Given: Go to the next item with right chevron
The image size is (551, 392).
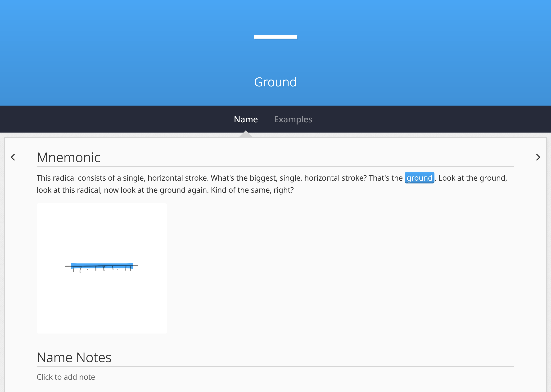Looking at the screenshot, I should click(x=538, y=157).
